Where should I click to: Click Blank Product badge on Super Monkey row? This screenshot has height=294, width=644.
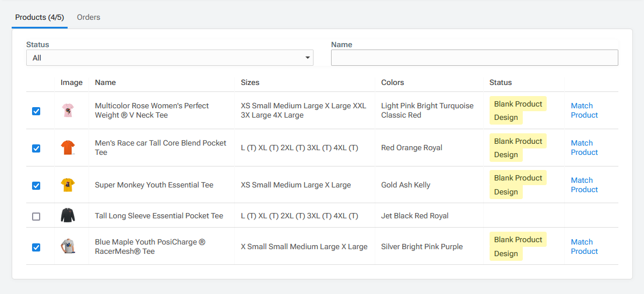[x=518, y=178]
